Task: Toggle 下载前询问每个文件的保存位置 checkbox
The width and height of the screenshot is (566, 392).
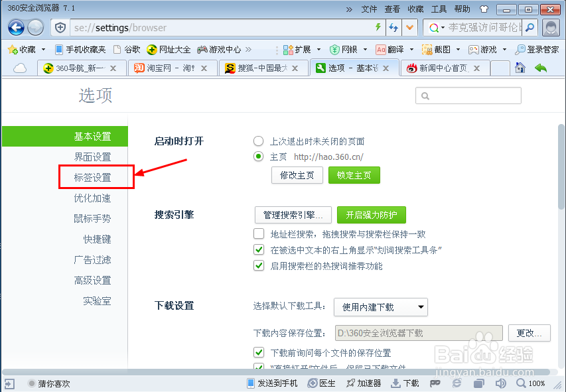Action: [x=259, y=352]
